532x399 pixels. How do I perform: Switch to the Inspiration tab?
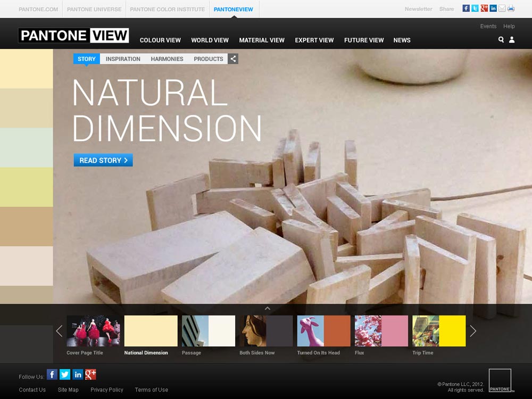click(123, 59)
